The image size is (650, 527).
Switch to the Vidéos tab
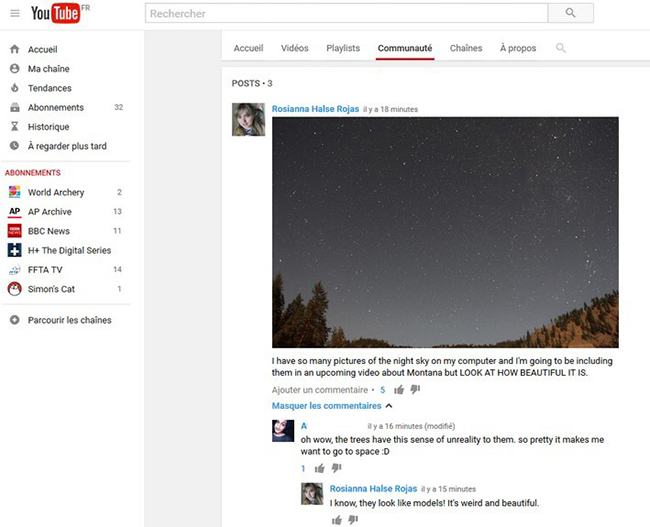(x=294, y=48)
